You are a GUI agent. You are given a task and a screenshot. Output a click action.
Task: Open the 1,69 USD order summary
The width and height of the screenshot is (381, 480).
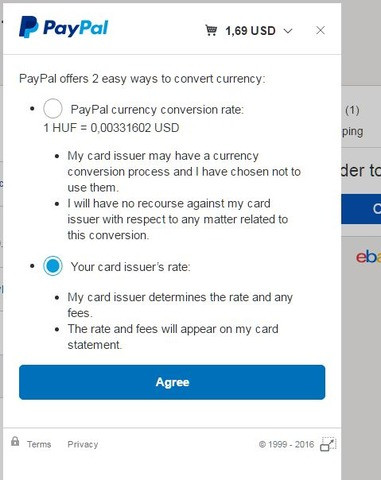249,31
